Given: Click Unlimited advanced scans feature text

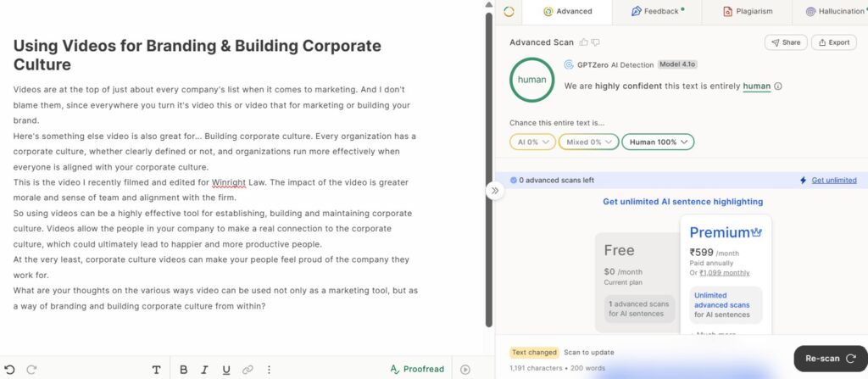Looking at the screenshot, I should [x=722, y=304].
